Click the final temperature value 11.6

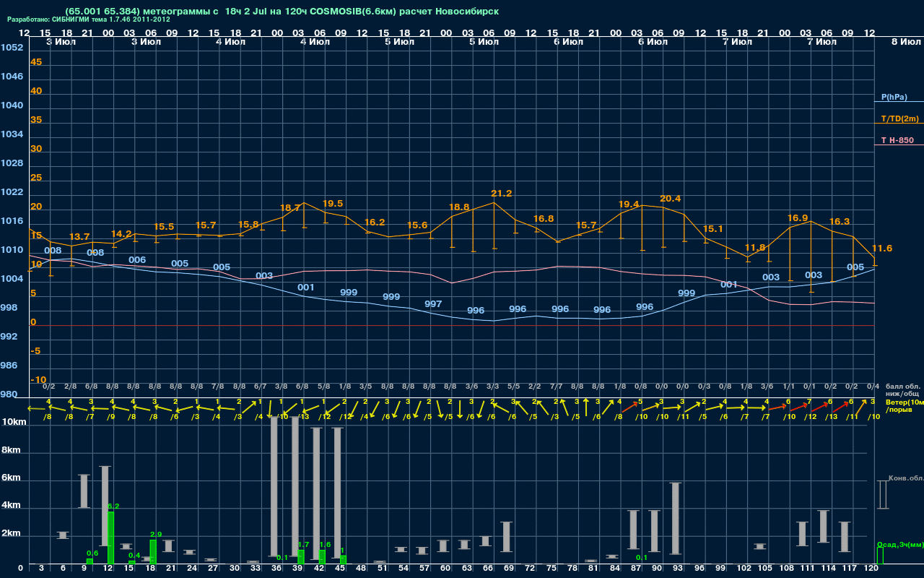point(881,248)
